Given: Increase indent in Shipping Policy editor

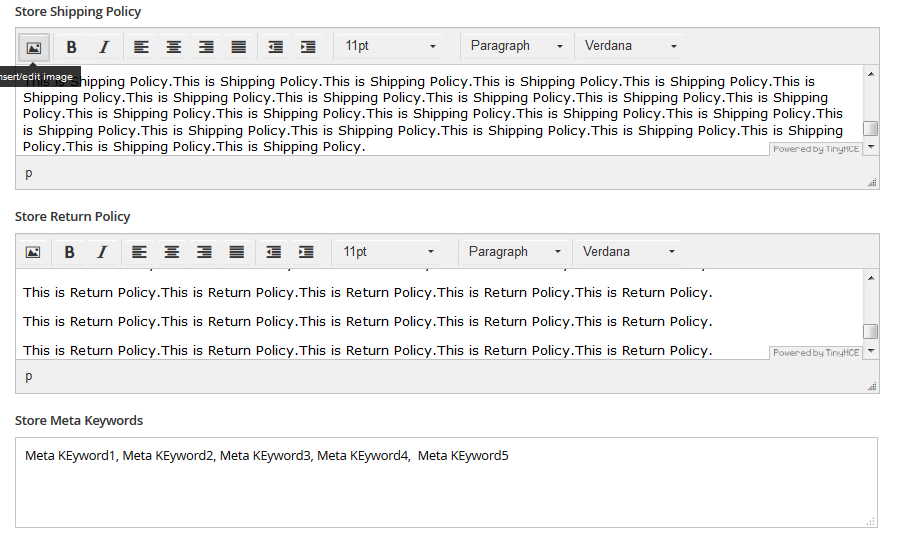Looking at the screenshot, I should click(308, 47).
